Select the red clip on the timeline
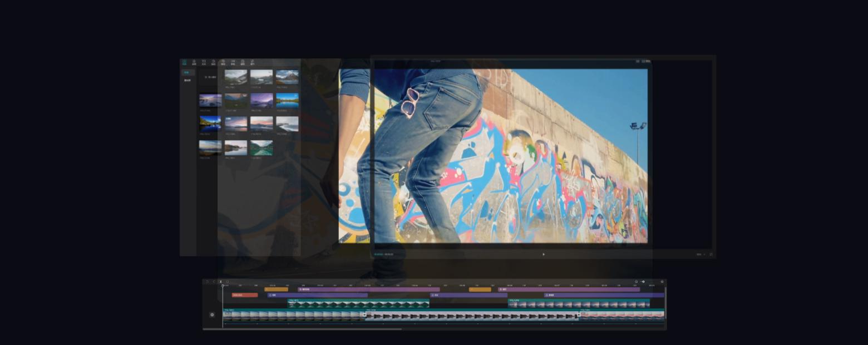The width and height of the screenshot is (868, 345). 245,295
